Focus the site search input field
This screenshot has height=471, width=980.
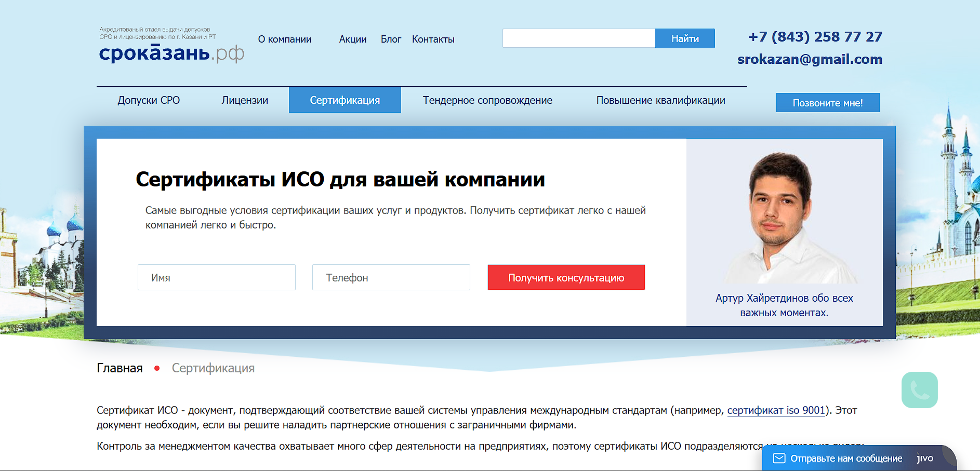coord(579,38)
